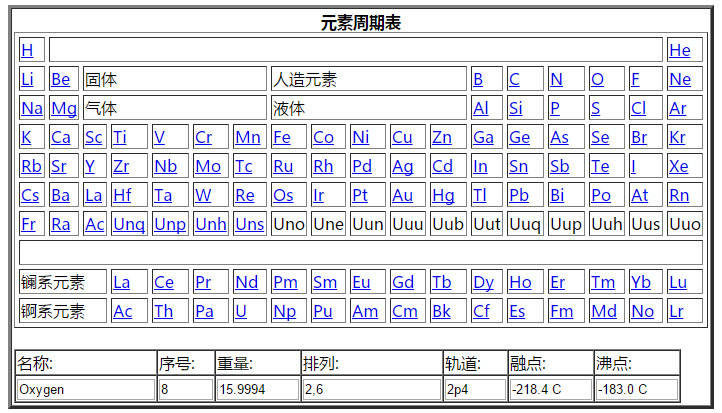Click the Be beryllium link

(60, 79)
